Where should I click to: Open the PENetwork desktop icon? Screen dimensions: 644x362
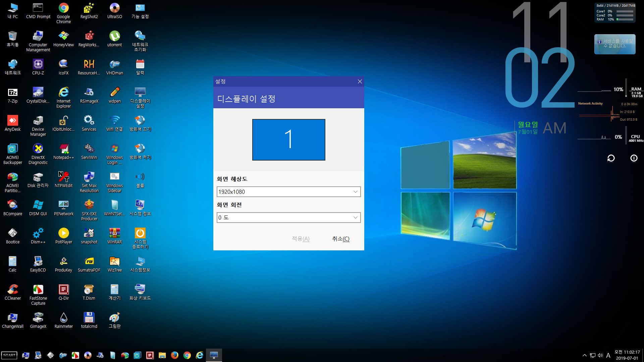(x=64, y=208)
